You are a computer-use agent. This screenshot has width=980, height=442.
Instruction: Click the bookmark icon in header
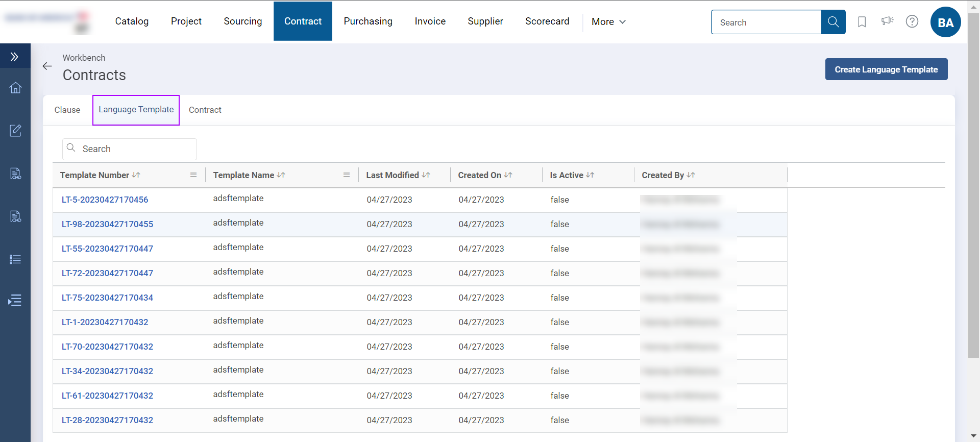click(862, 22)
